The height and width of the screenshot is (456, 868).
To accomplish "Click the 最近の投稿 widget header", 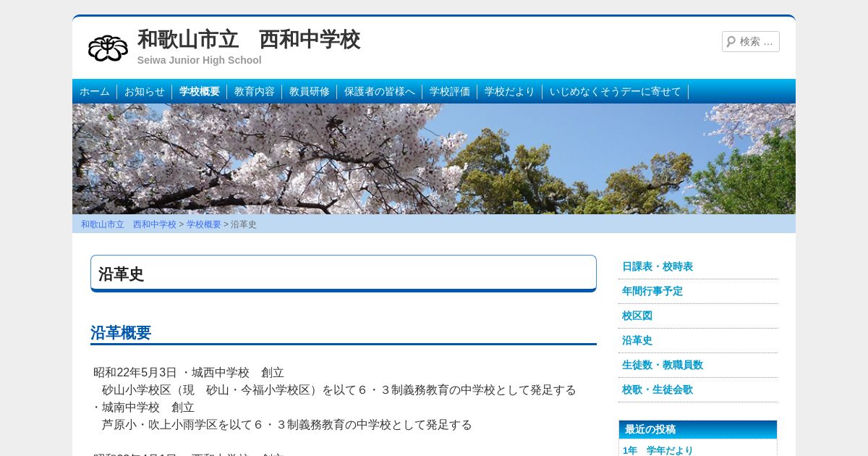I will [x=698, y=429].
